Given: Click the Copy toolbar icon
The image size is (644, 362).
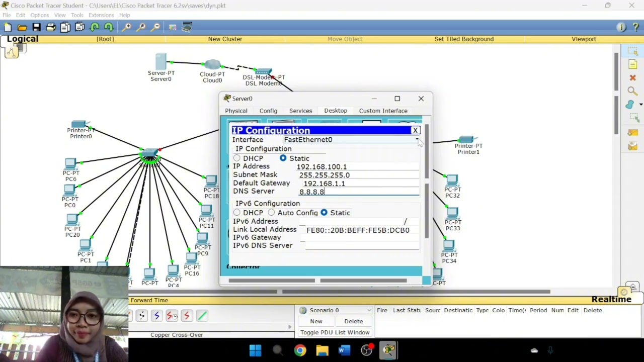Looking at the screenshot, I should (65, 27).
